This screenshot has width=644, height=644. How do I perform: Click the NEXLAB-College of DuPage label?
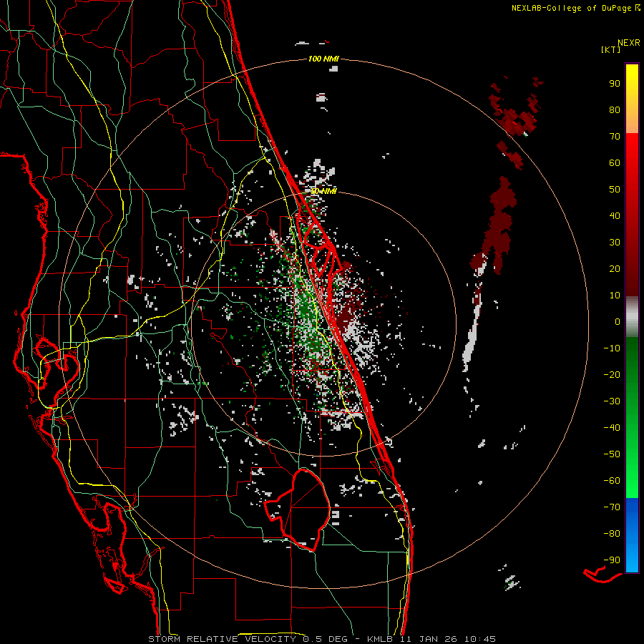575,8
